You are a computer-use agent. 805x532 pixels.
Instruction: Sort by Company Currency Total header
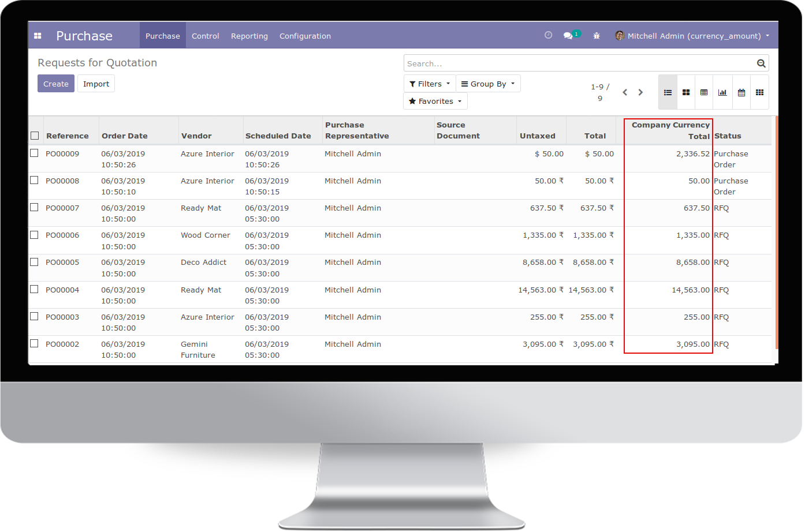[x=670, y=130]
